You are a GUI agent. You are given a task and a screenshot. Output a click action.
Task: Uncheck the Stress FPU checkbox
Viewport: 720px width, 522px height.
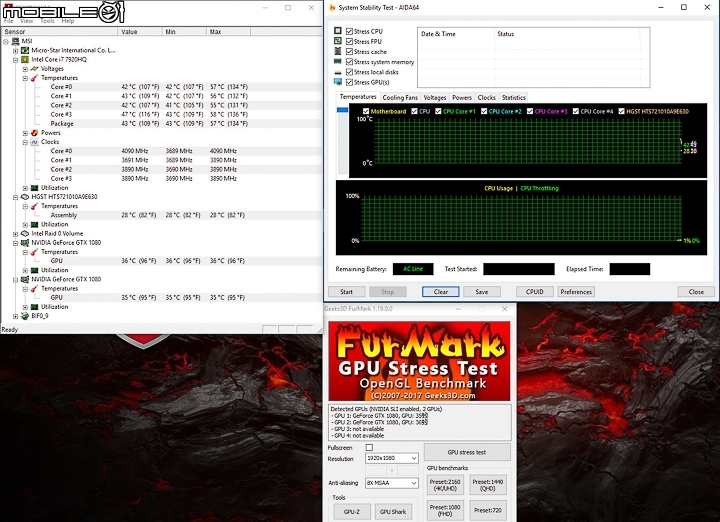pos(349,41)
